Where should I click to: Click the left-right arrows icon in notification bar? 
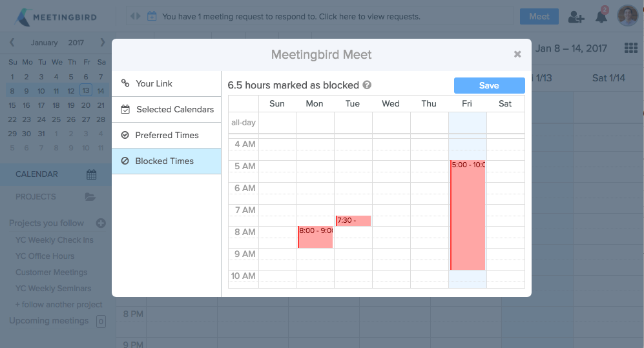pyautogui.click(x=135, y=16)
